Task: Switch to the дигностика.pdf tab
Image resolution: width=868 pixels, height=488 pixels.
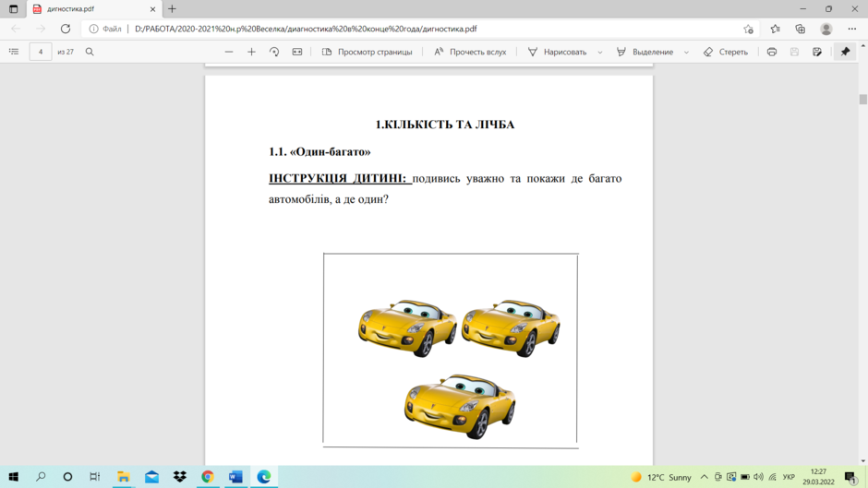Action: 94,9
